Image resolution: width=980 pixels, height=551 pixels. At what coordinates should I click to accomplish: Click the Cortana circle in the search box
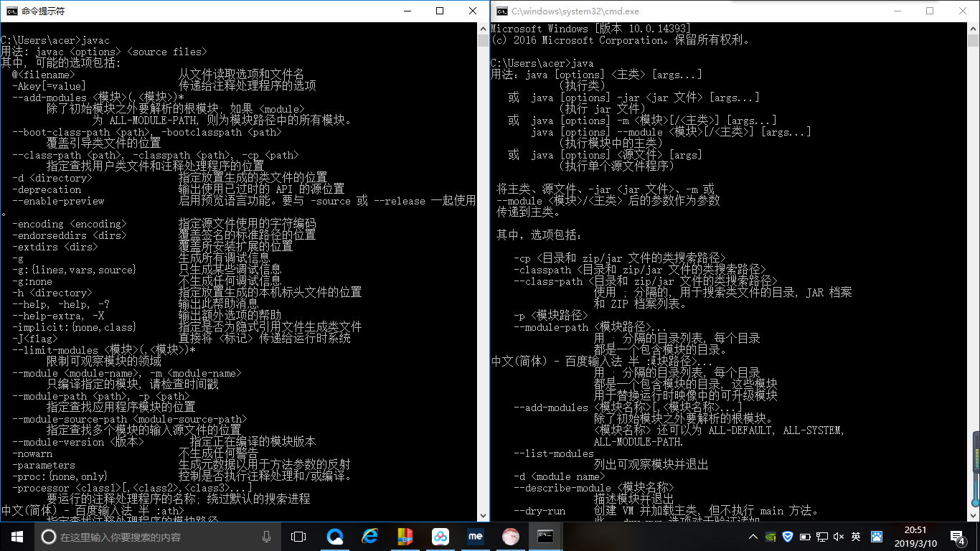[x=49, y=537]
